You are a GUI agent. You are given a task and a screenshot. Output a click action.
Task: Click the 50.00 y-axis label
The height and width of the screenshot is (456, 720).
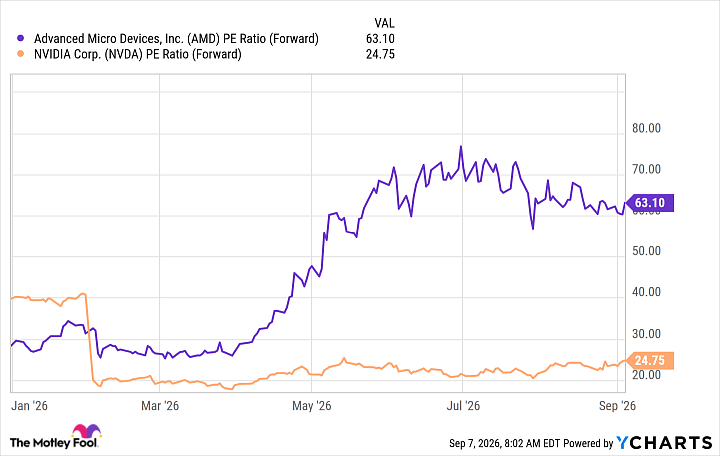click(647, 251)
